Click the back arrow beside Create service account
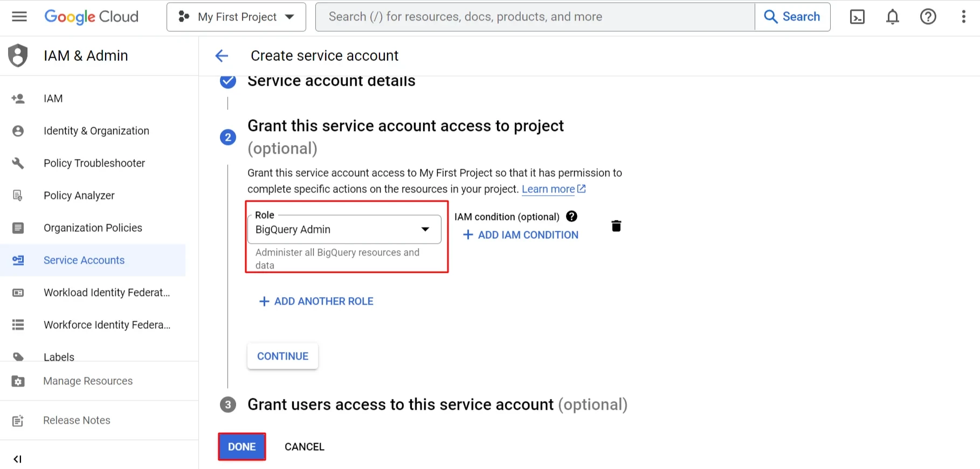Screen dimensions: 980x469 [x=222, y=56]
